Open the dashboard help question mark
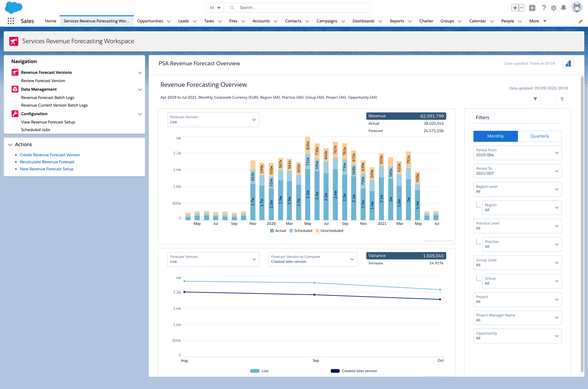The height and width of the screenshot is (389, 588). pyautogui.click(x=562, y=99)
